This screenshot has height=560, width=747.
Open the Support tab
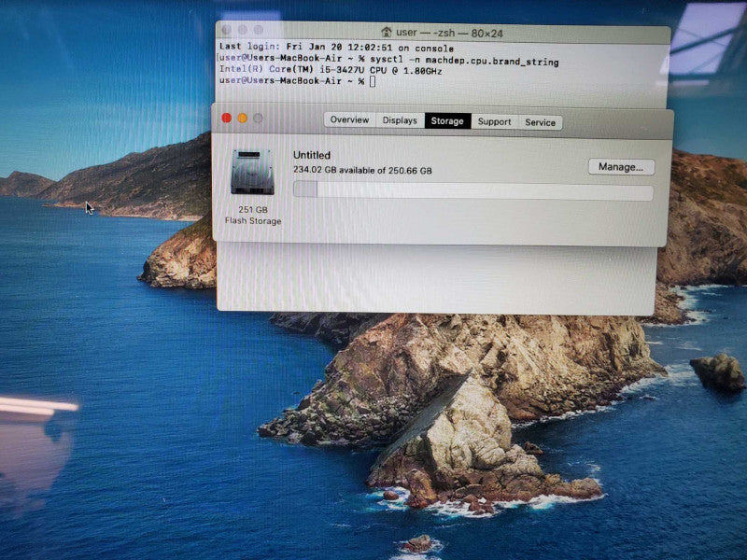pos(495,122)
